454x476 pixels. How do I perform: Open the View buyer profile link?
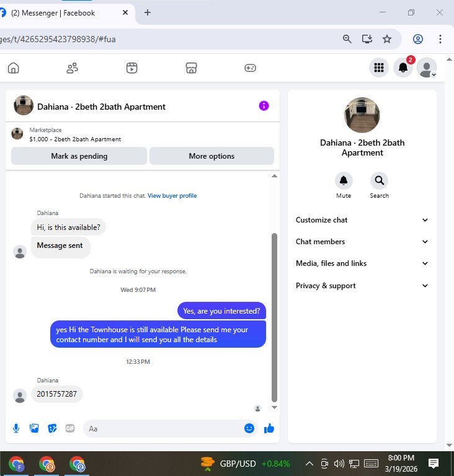(x=172, y=196)
